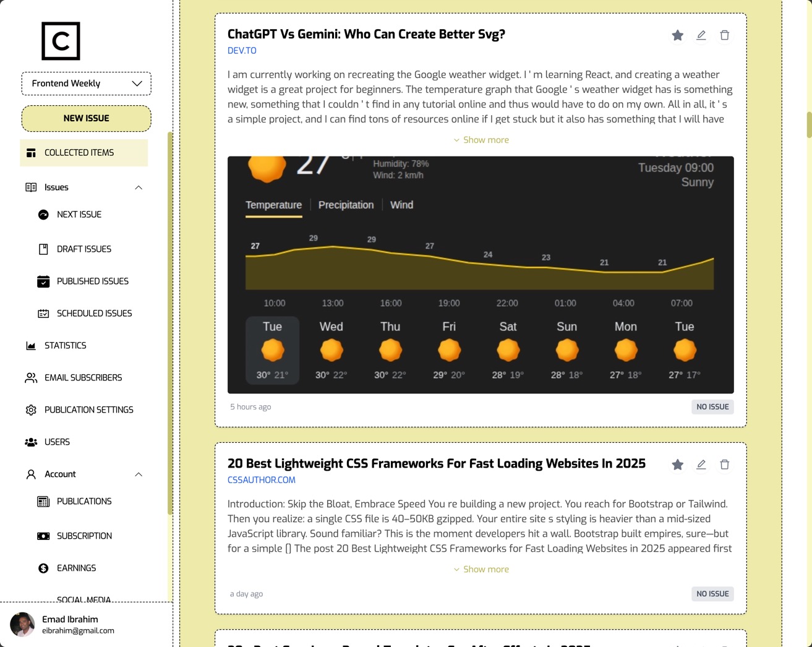Expand Show more on the ChatGPT article

(x=481, y=140)
